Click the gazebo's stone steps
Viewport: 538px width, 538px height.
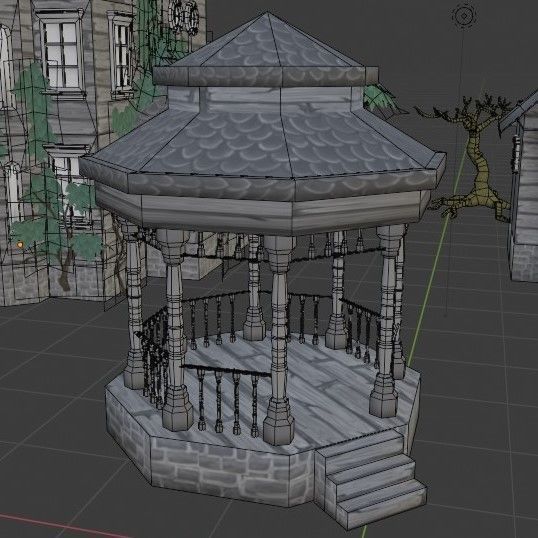coord(371,479)
